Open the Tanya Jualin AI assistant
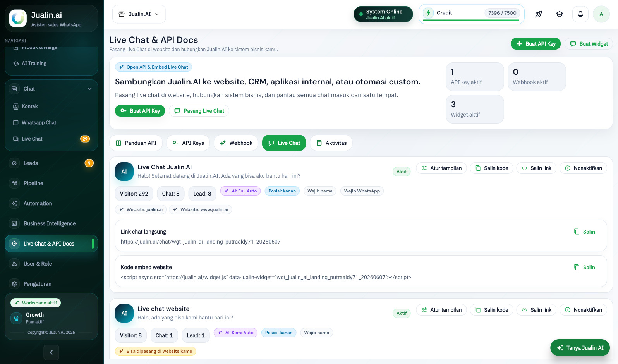This screenshot has height=364, width=618. (580, 348)
